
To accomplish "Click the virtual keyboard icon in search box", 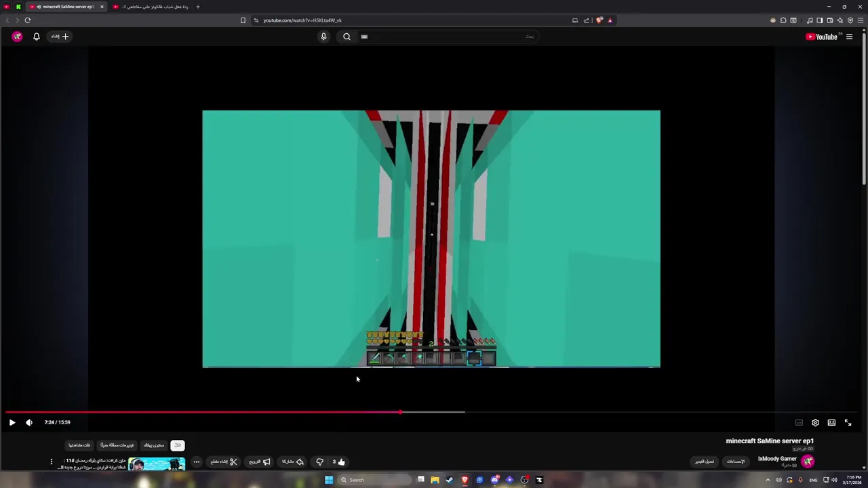I will tap(364, 37).
